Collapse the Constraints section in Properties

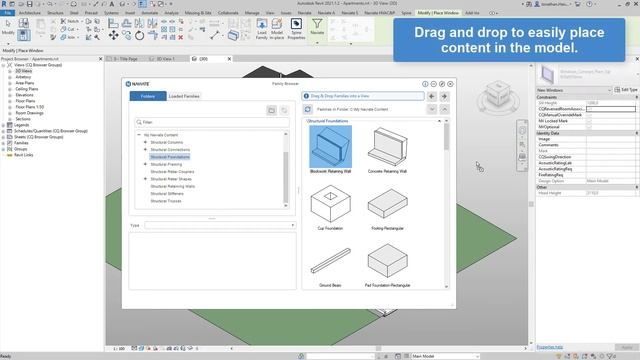(x=636, y=97)
